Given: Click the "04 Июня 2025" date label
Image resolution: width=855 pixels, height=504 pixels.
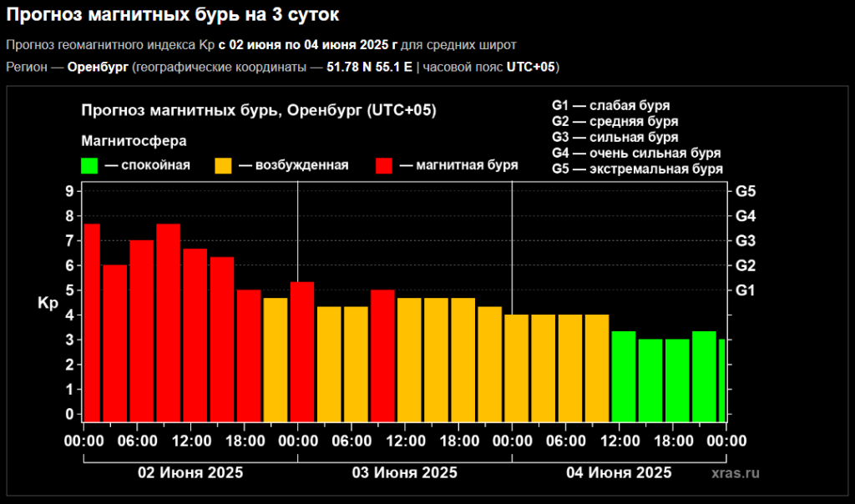Looking at the screenshot, I should click(619, 473).
